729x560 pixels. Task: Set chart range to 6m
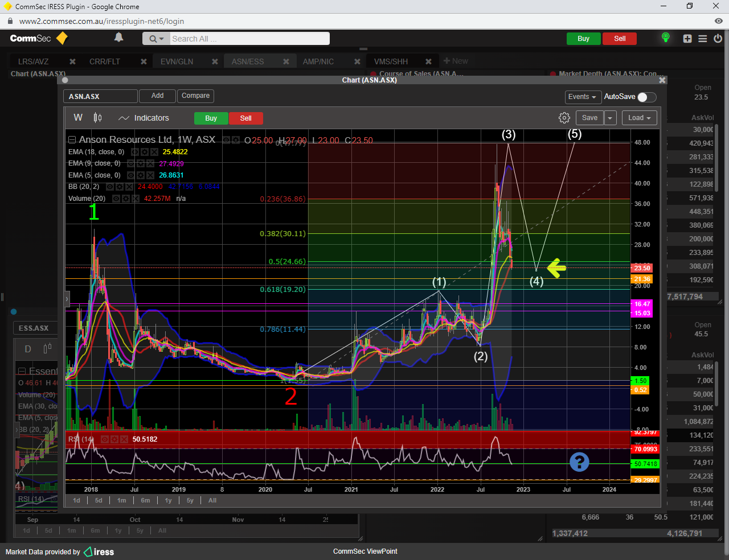tap(145, 500)
